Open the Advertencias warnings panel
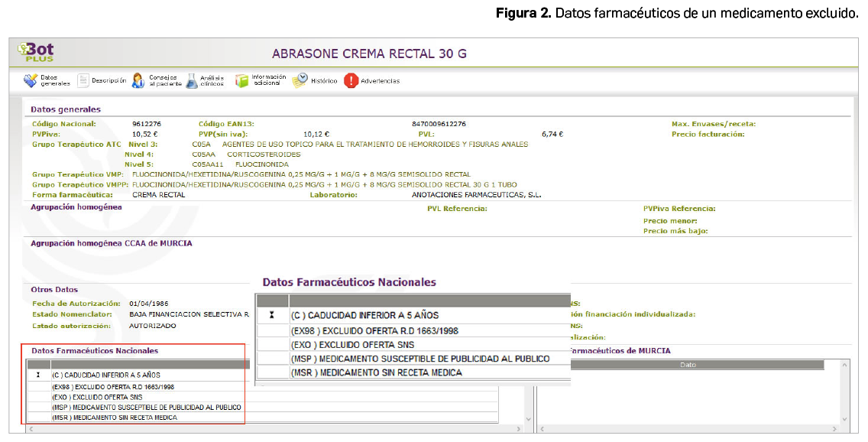The height and width of the screenshot is (442, 868). 371,80
